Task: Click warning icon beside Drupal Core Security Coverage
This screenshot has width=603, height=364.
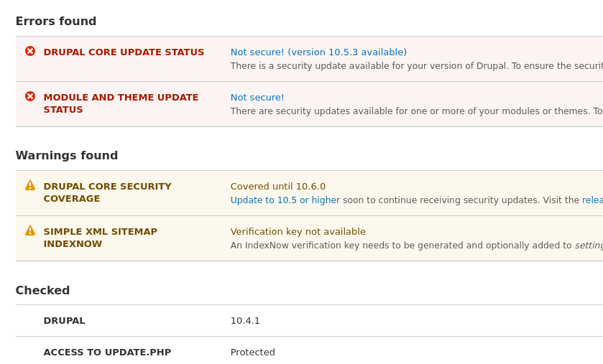Action: [x=30, y=185]
